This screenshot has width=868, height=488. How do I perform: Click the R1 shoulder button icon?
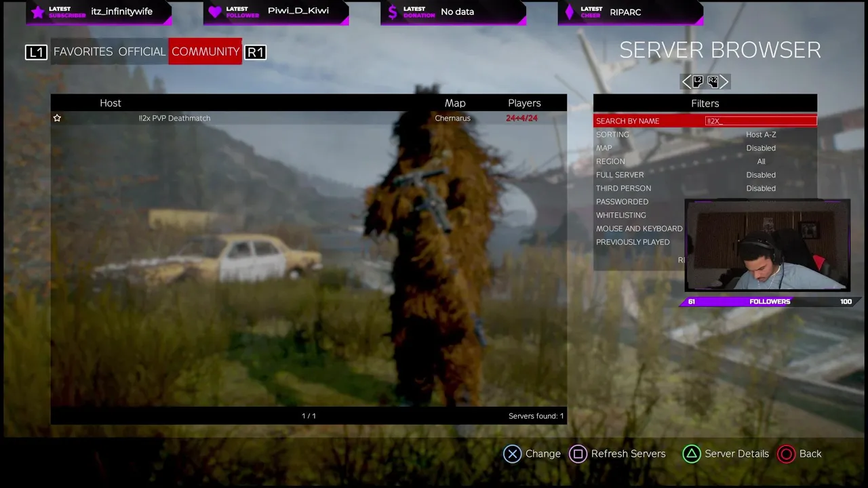click(255, 52)
